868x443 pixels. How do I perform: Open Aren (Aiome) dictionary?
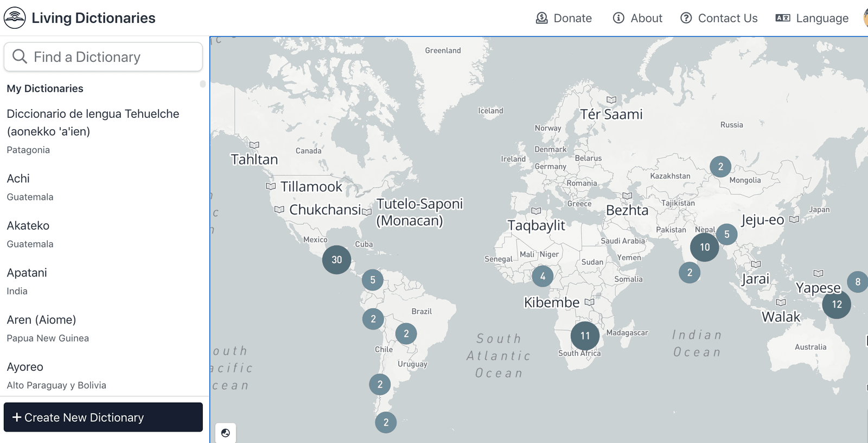(103, 328)
